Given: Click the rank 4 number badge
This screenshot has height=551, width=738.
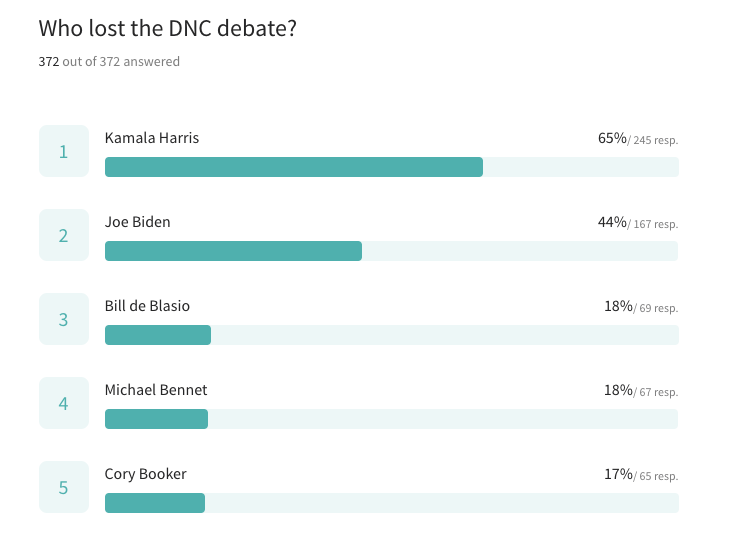Looking at the screenshot, I should tap(64, 403).
